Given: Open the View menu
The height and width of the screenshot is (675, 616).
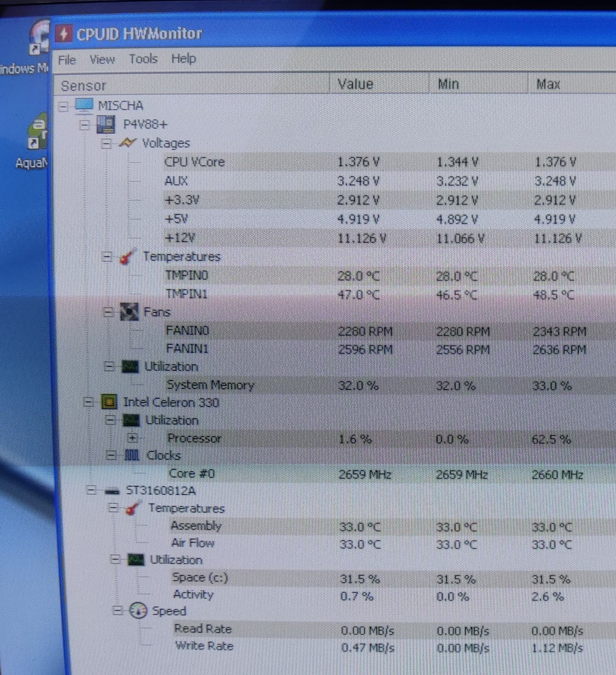Looking at the screenshot, I should point(102,60).
